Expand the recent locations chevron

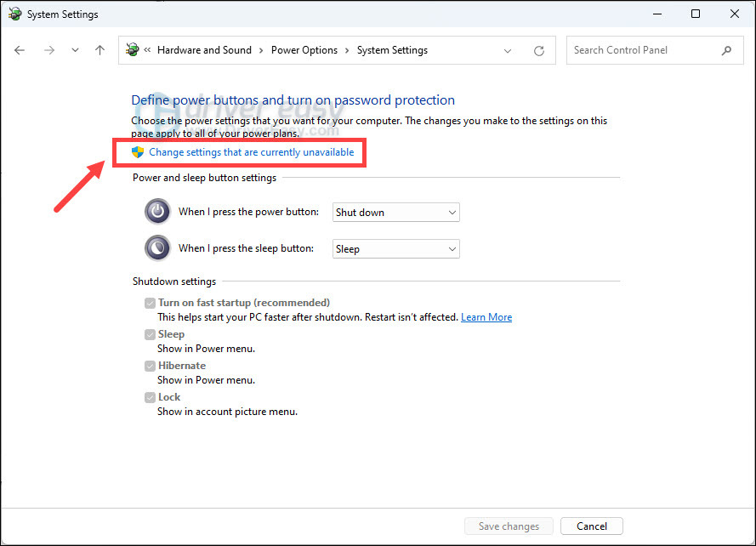pyautogui.click(x=75, y=50)
